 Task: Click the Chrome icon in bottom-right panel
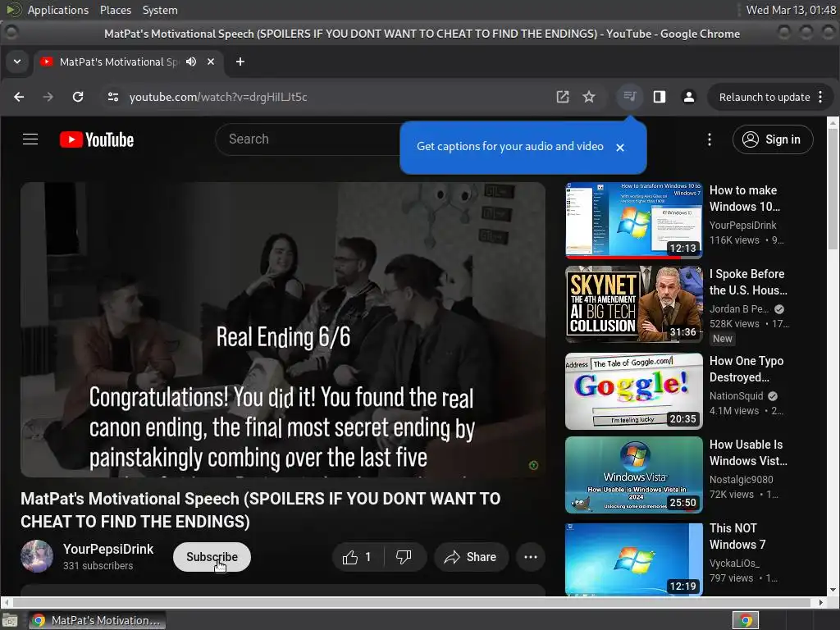(x=746, y=621)
